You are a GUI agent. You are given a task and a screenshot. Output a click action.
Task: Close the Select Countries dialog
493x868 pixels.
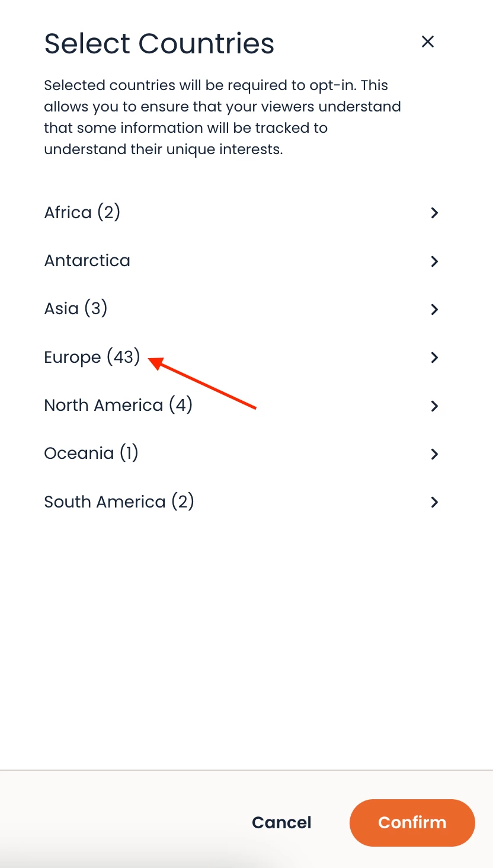[x=427, y=42]
